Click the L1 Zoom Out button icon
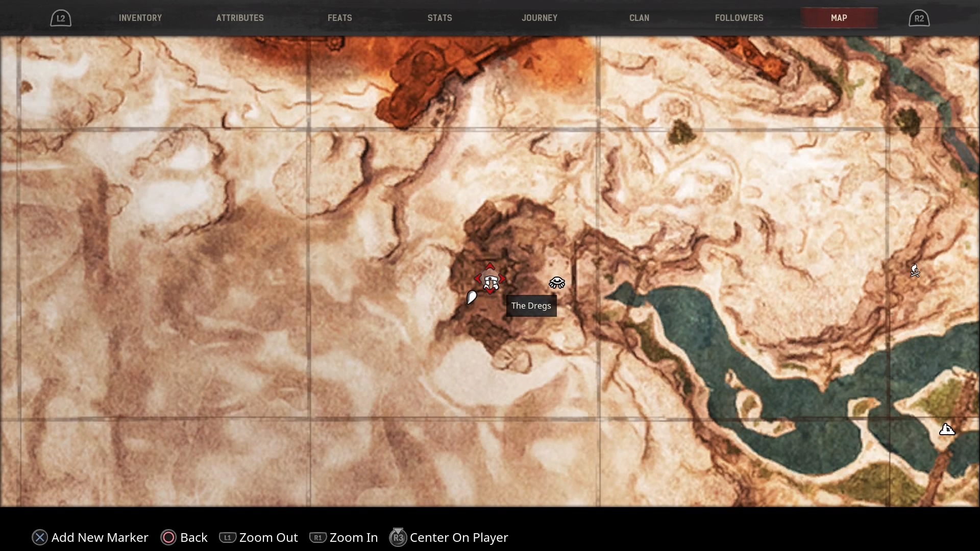 point(228,537)
